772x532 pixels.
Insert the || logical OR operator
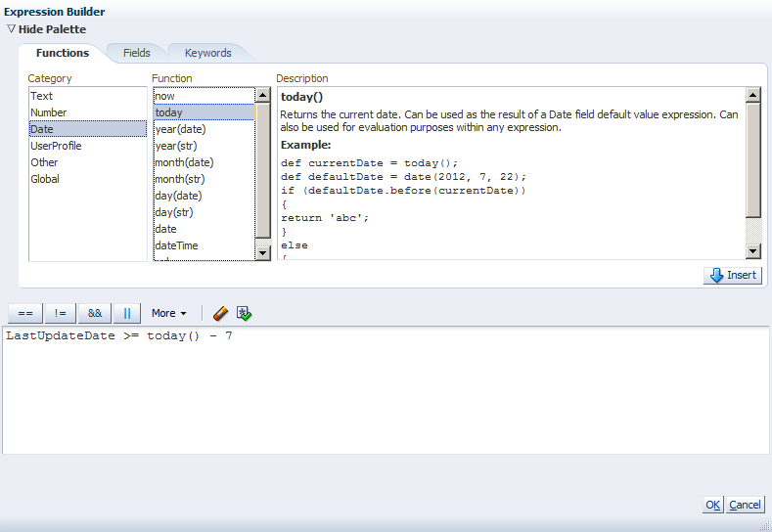click(127, 313)
